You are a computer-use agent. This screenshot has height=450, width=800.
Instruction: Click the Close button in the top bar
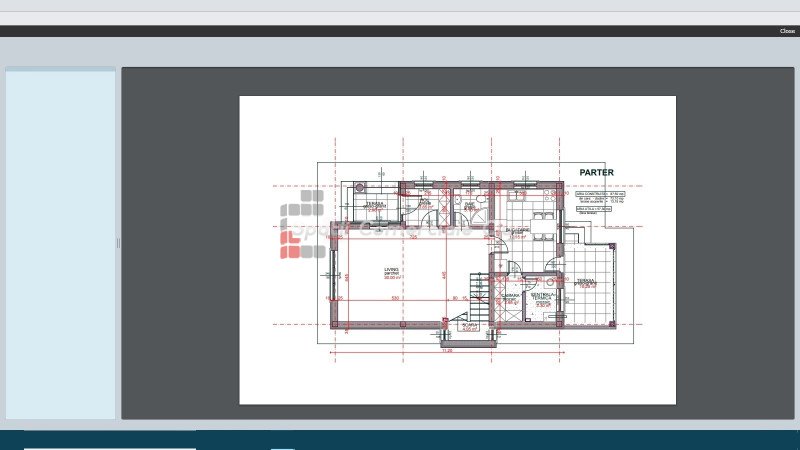click(x=787, y=31)
